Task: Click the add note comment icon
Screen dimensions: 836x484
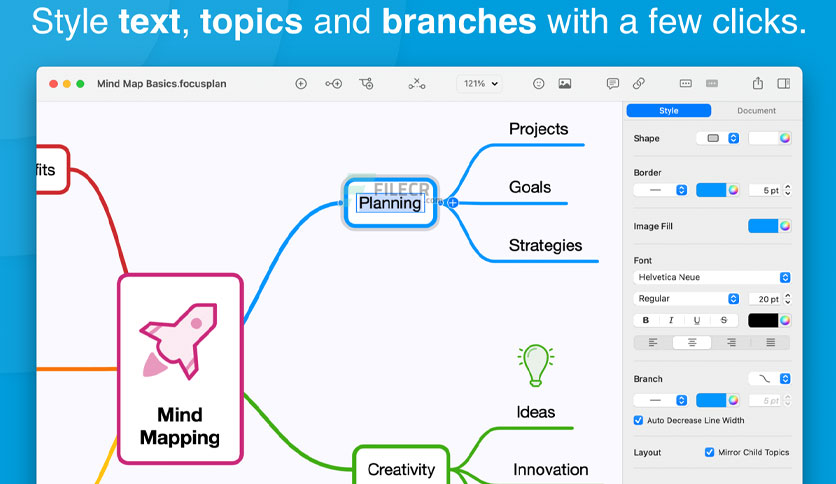Action: [613, 84]
